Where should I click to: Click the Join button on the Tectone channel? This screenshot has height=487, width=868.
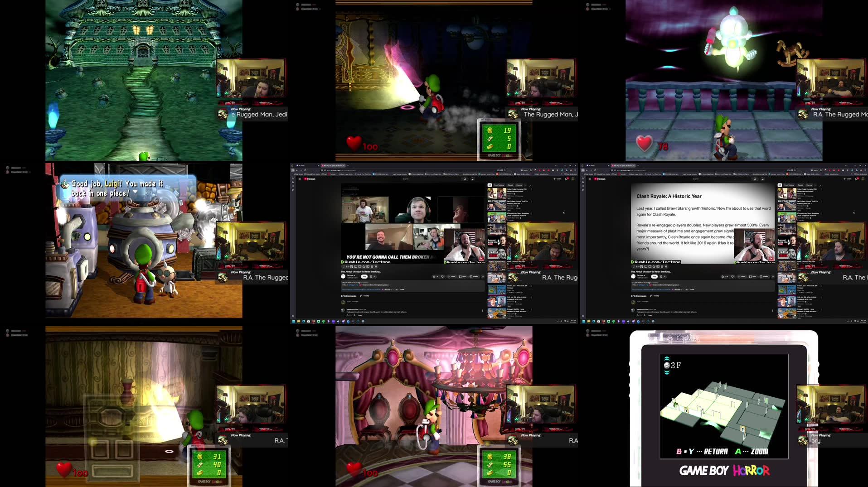(x=364, y=276)
